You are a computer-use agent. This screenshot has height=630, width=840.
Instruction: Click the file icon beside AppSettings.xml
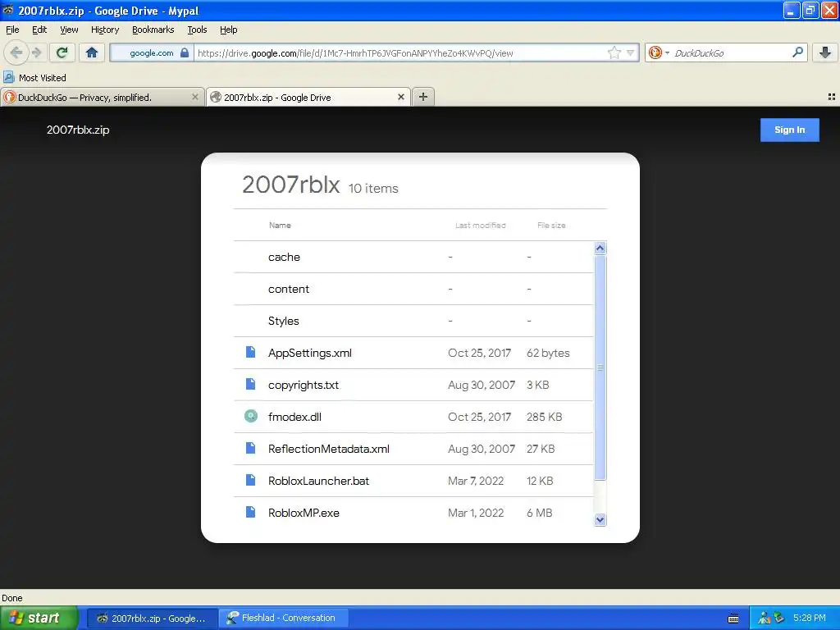(x=250, y=352)
